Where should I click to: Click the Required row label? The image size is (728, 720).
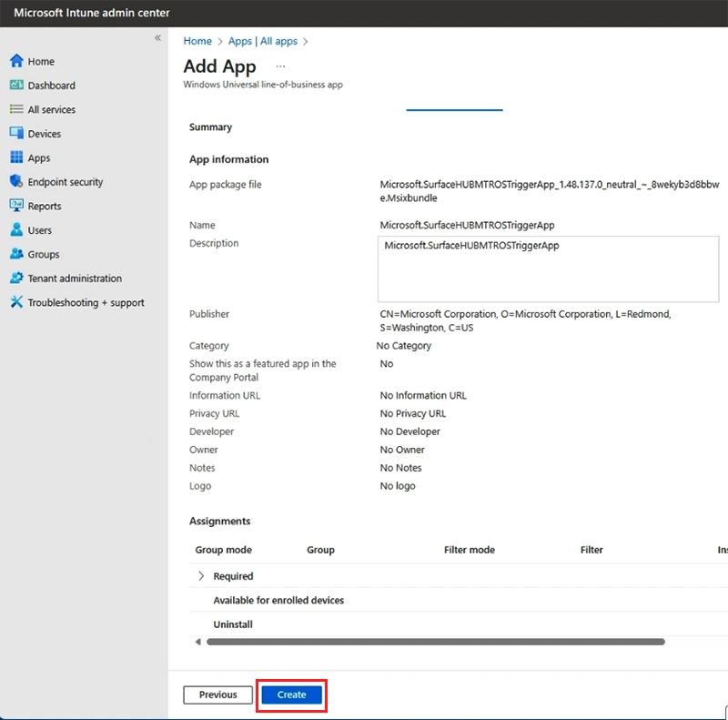click(x=233, y=576)
